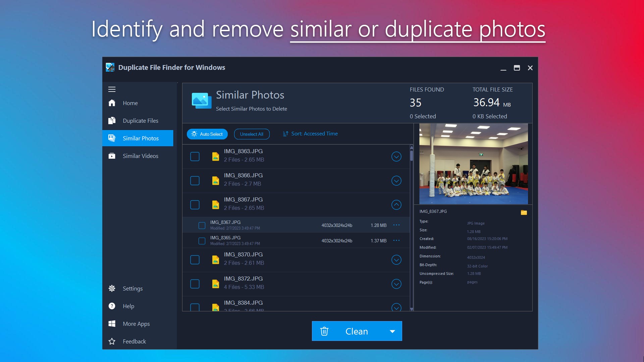Screen dimensions: 644x362
Task: Select Similar Photos in sidebar
Action: 138,138
